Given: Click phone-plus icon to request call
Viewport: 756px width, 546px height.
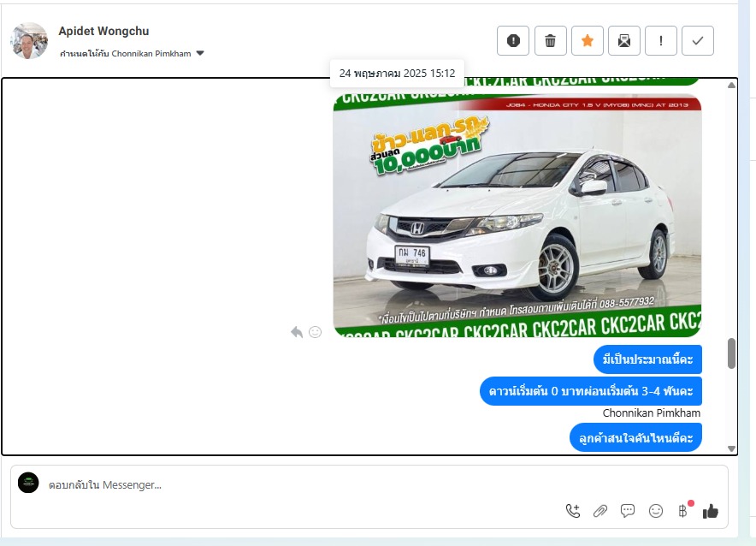Looking at the screenshot, I should 573,511.
